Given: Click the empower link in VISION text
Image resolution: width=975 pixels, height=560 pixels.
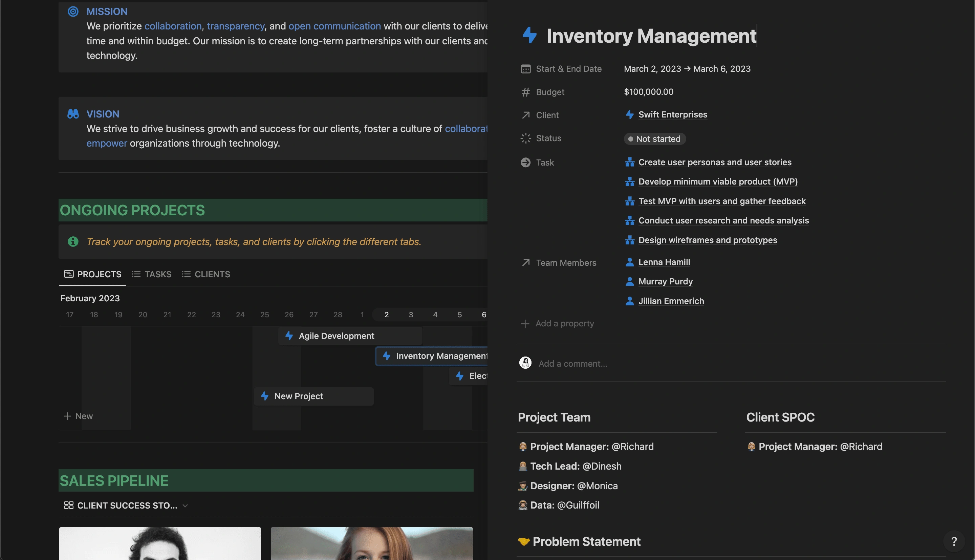Looking at the screenshot, I should [x=107, y=144].
